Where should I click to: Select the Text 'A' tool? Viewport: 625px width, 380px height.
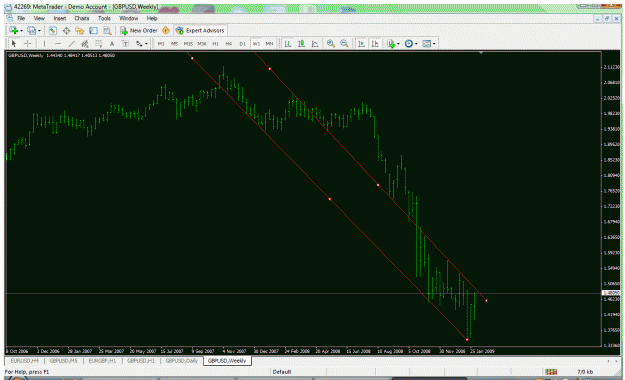coord(112,44)
